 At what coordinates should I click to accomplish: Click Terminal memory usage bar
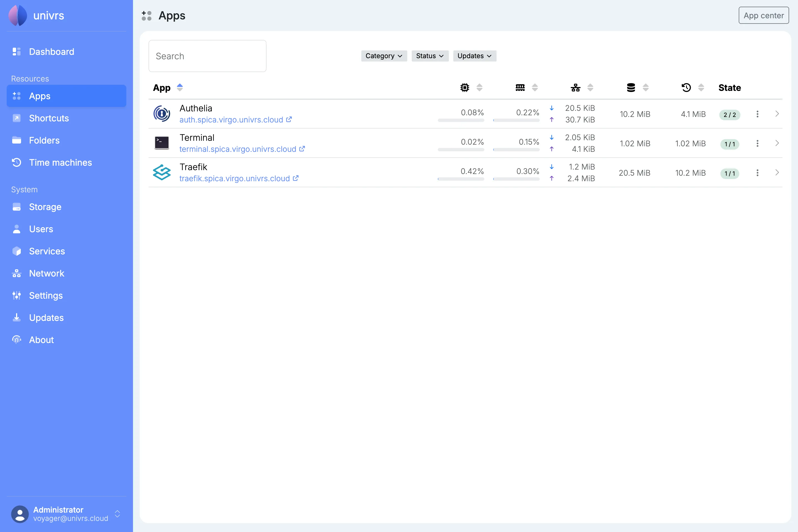click(x=516, y=150)
